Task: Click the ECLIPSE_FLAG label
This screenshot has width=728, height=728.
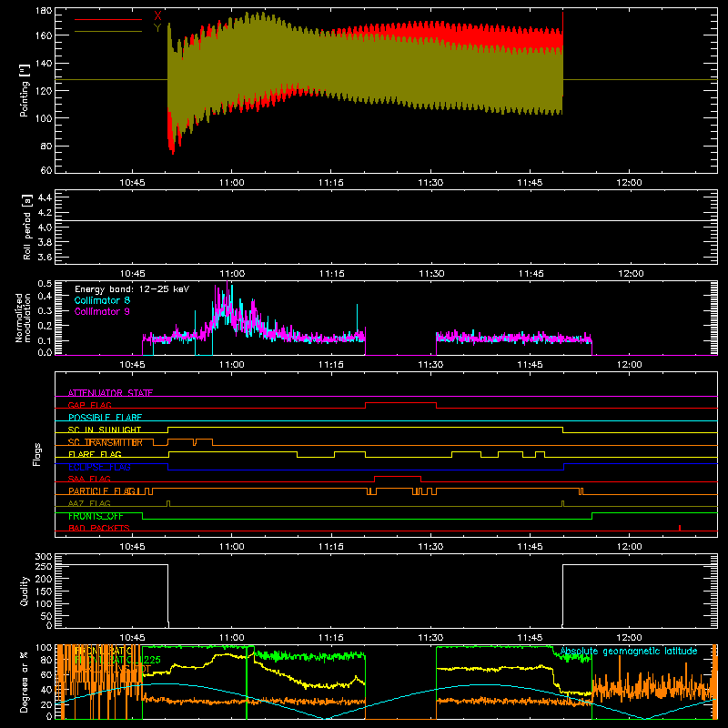Action: point(99,467)
